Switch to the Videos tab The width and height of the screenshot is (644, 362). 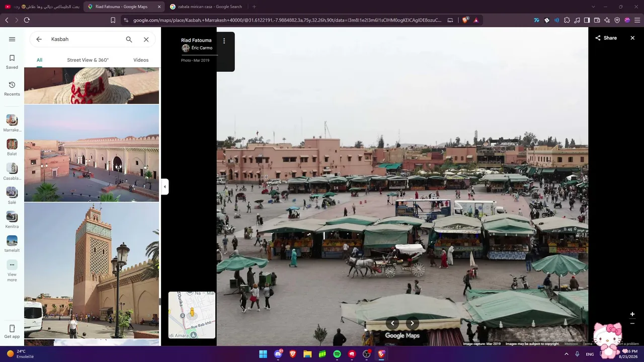[x=141, y=60]
